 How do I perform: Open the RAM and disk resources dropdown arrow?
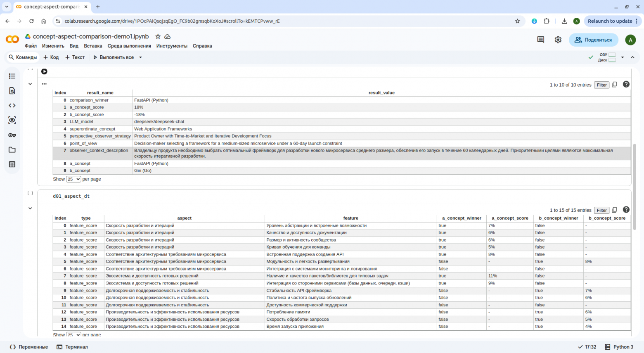623,57
